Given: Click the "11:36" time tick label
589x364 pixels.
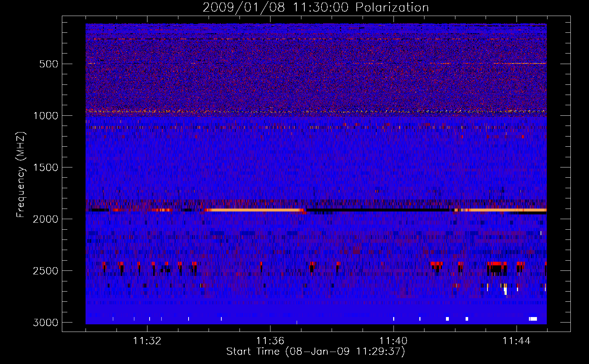Looking at the screenshot, I should tap(270, 341).
